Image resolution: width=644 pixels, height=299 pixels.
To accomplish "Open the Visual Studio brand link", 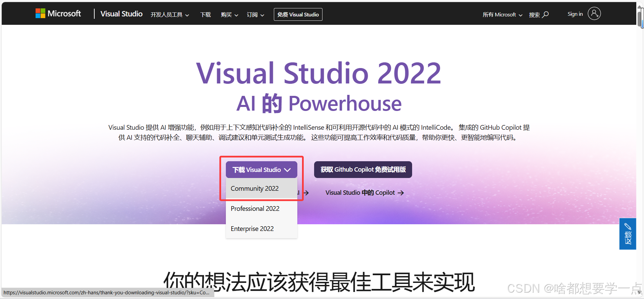I will click(x=121, y=14).
